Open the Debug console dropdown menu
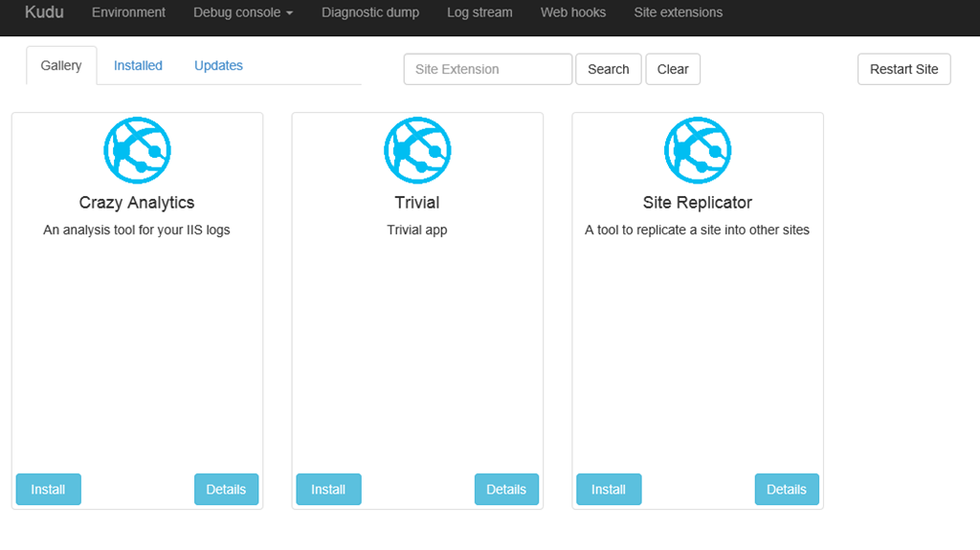The image size is (980, 550). pyautogui.click(x=243, y=12)
